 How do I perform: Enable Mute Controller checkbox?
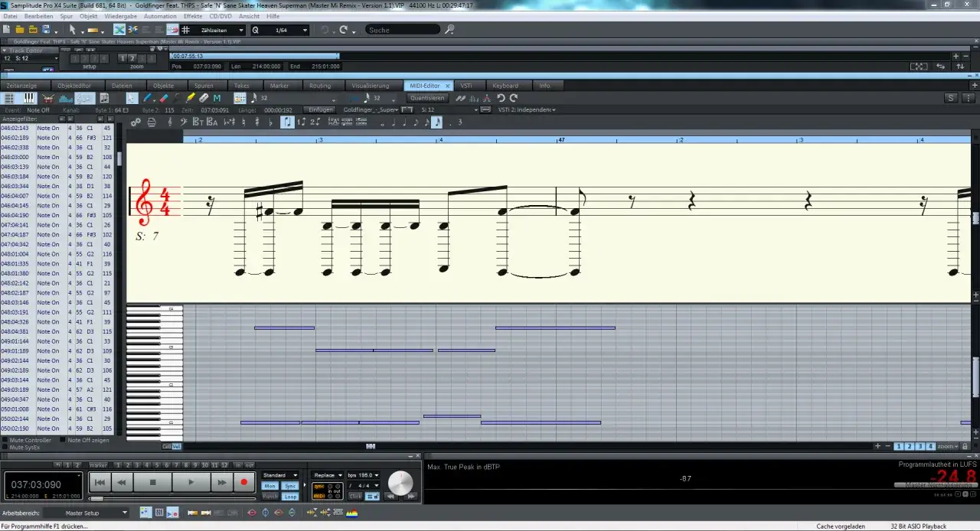pos(5,440)
